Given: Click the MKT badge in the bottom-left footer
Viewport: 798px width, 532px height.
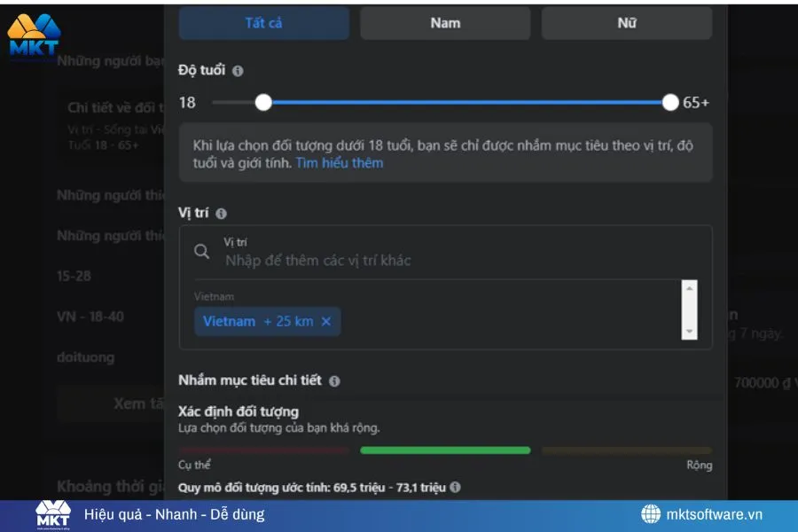Looking at the screenshot, I should coord(51,514).
